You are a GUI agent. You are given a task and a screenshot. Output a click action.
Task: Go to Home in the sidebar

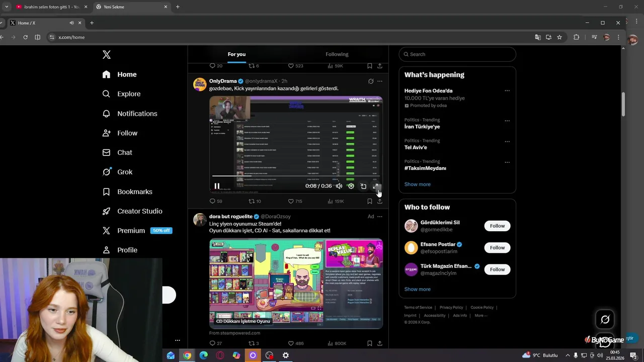pos(119,74)
